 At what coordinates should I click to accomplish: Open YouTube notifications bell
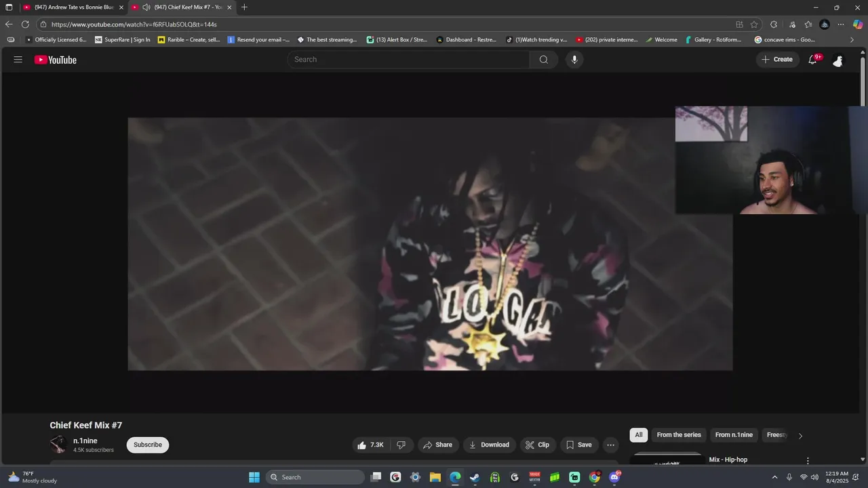pos(812,60)
